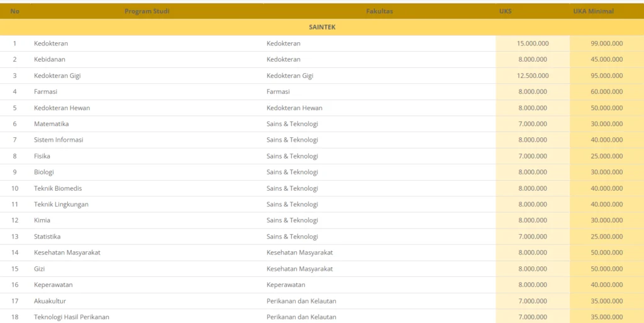
Task: Select the Teknik Biomedis program cell
Action: 58,188
